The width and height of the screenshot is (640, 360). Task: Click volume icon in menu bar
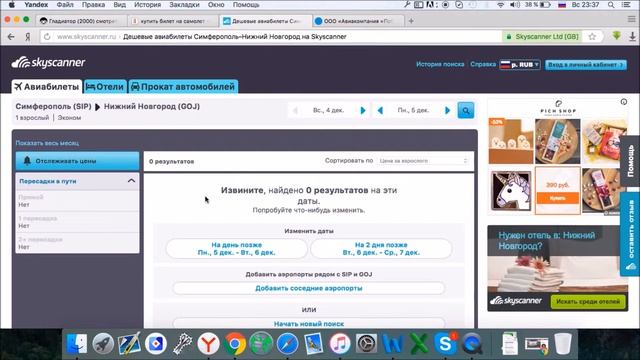[x=515, y=5]
